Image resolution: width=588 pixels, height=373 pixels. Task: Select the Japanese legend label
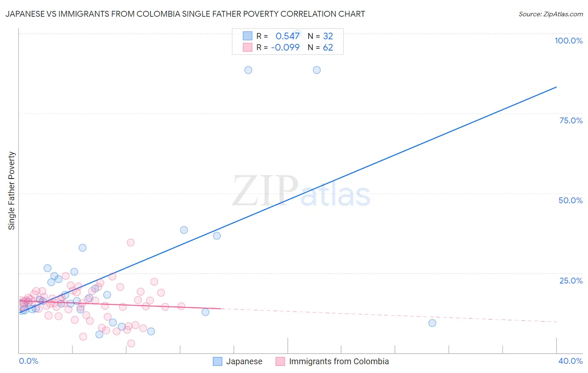click(244, 361)
